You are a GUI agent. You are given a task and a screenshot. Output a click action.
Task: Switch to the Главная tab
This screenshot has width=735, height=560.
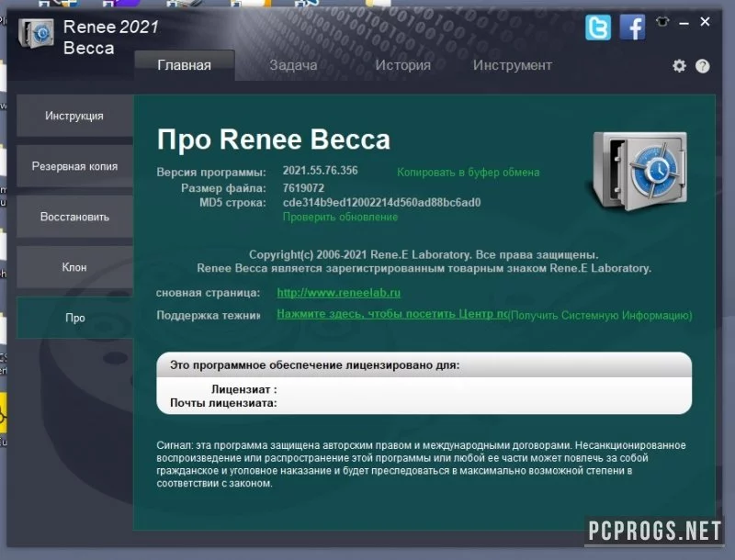tap(185, 65)
